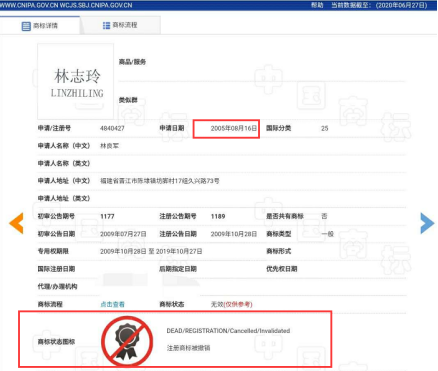
Task: Click the 帮助 help link in header
Action: 317,5
